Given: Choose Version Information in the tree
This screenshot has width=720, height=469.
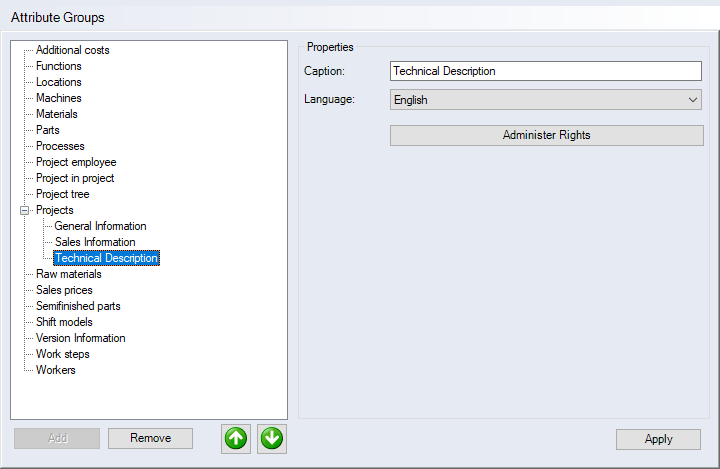Looking at the screenshot, I should pos(80,338).
